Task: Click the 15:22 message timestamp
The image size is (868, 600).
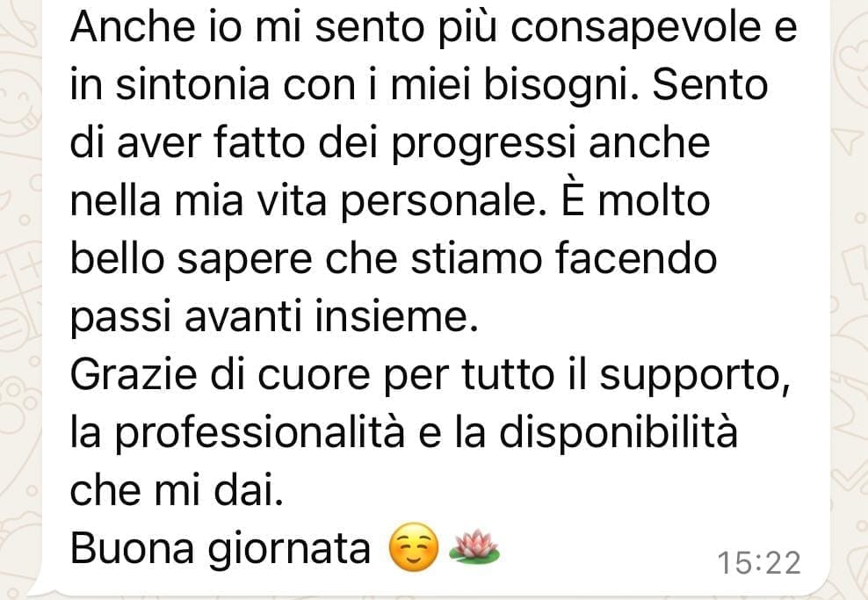Action: (759, 563)
